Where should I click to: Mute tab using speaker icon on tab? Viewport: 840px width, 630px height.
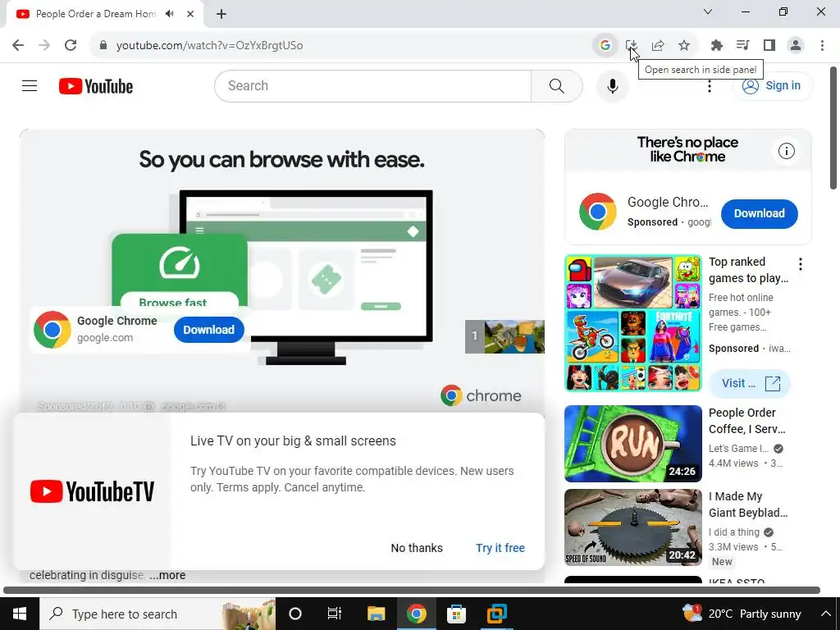click(170, 14)
